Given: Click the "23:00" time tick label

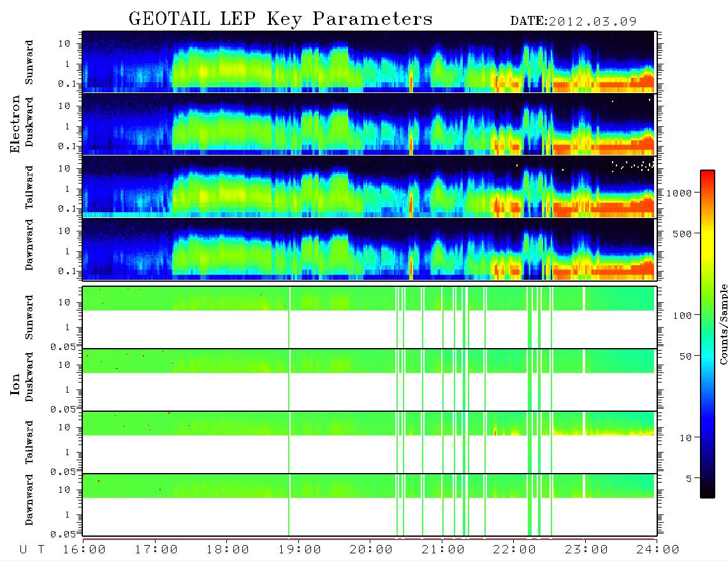Looking at the screenshot, I should pos(586,550).
